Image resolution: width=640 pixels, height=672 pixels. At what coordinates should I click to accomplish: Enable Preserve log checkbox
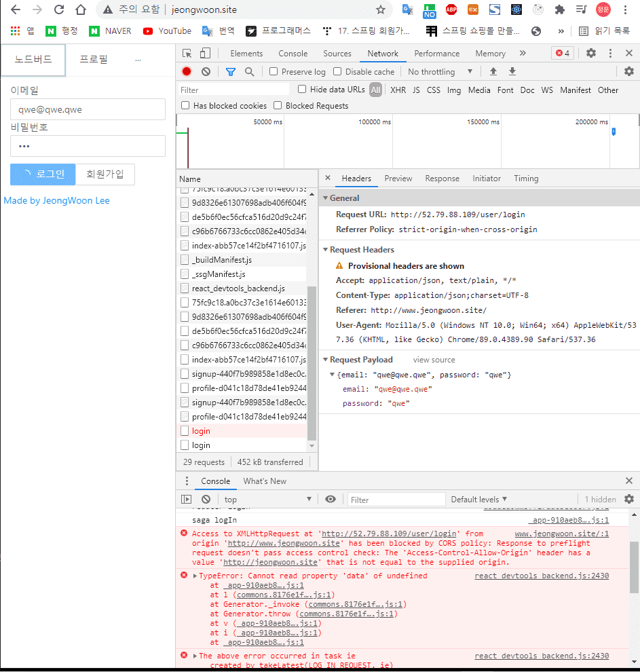(274, 71)
